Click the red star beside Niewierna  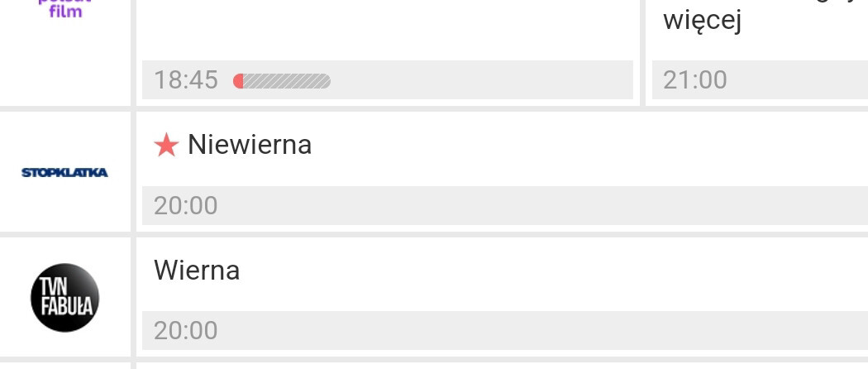click(x=166, y=146)
